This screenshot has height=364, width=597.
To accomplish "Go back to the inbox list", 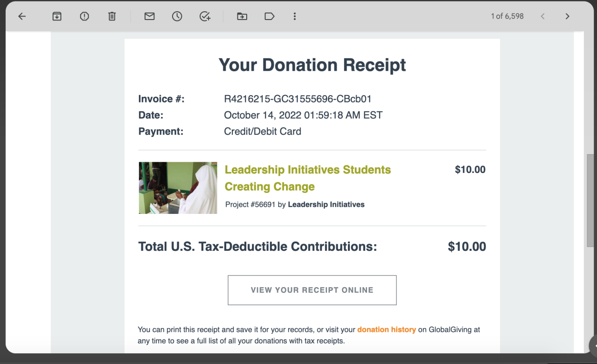I will point(22,16).
